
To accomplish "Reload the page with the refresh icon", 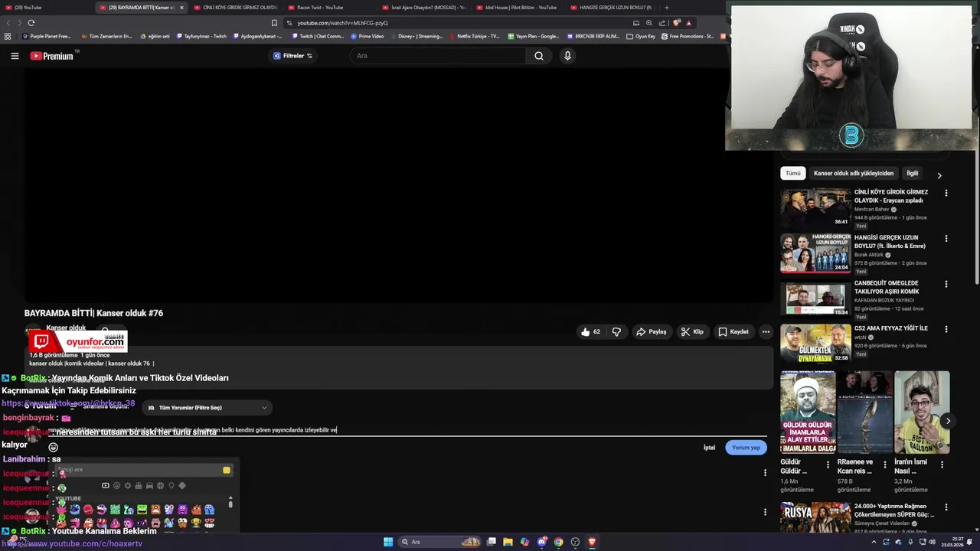I will (x=31, y=23).
